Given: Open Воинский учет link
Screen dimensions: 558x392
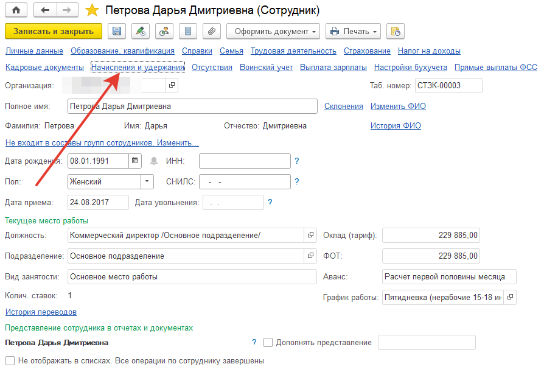Looking at the screenshot, I should (266, 68).
